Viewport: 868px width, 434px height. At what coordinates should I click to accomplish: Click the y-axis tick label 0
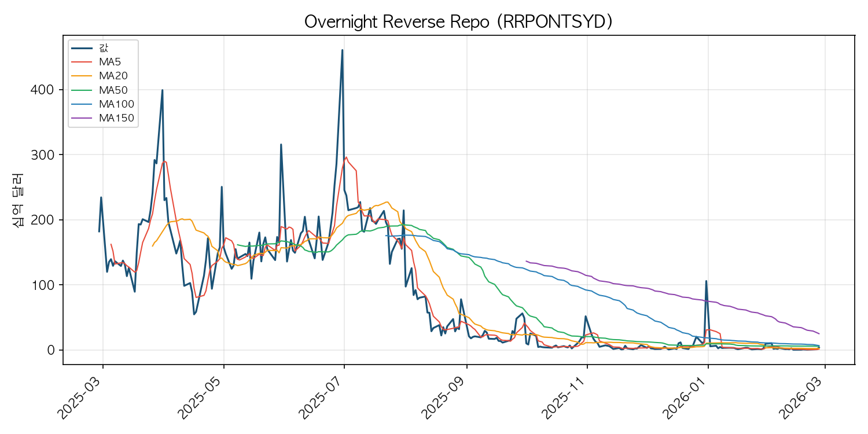(x=52, y=350)
